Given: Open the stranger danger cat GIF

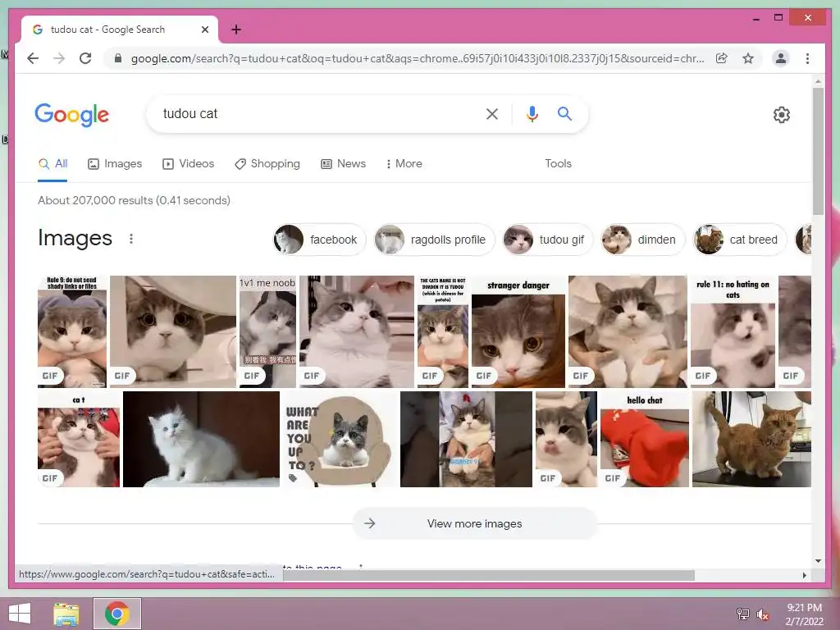Looking at the screenshot, I should pyautogui.click(x=518, y=331).
